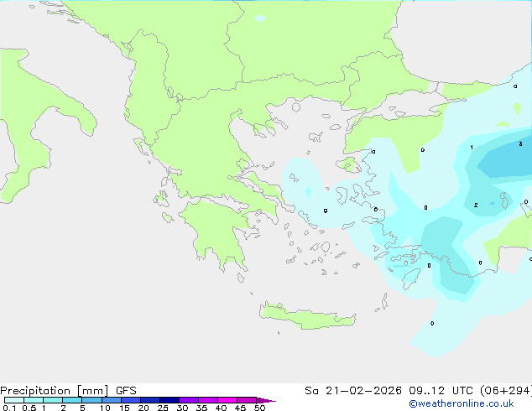The image size is (532, 411).
Task: Click the 40 mm magenta swatch
Action: coord(227,400)
